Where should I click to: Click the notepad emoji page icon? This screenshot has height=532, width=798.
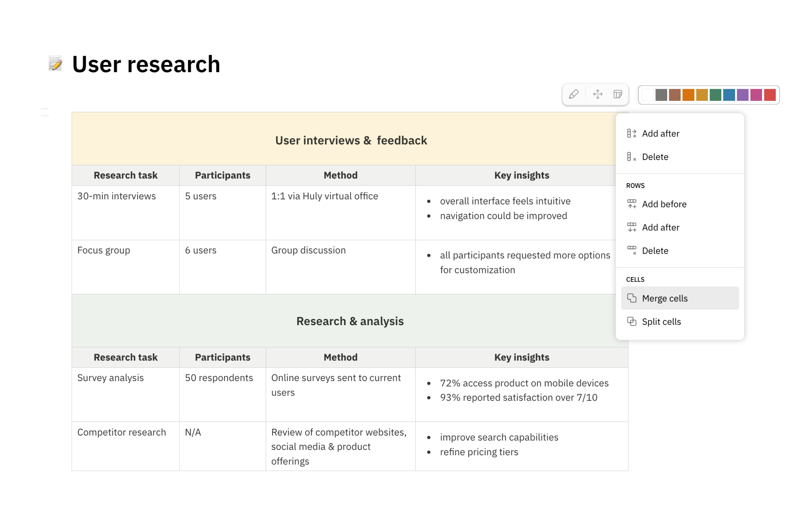pos(55,64)
